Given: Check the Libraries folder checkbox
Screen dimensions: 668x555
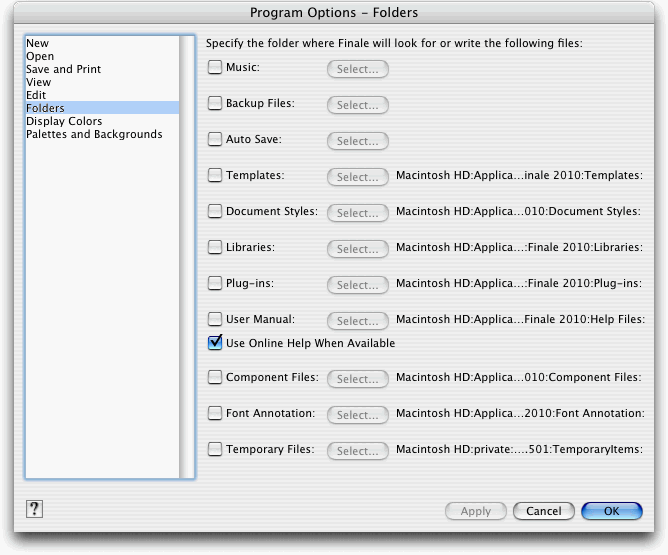Looking at the screenshot, I should click(x=215, y=247).
